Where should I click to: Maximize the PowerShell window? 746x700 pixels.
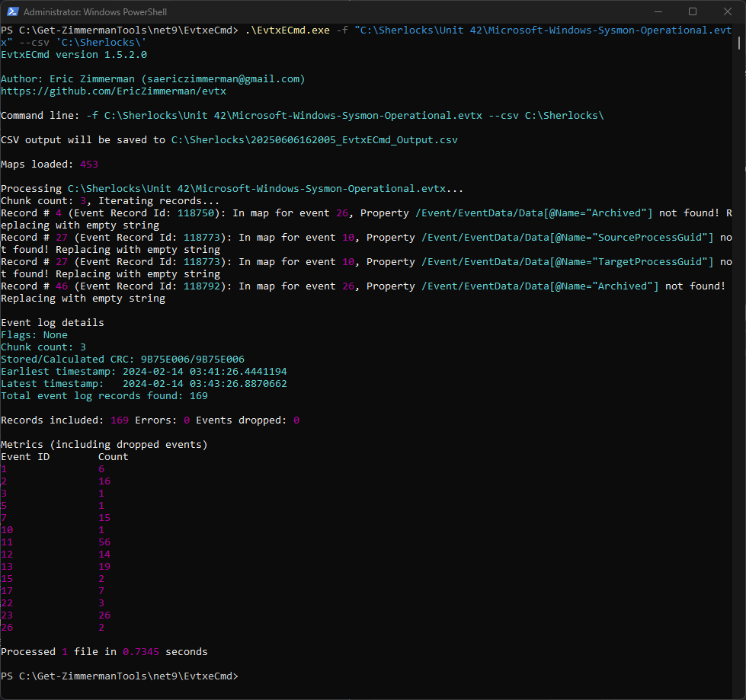(693, 11)
